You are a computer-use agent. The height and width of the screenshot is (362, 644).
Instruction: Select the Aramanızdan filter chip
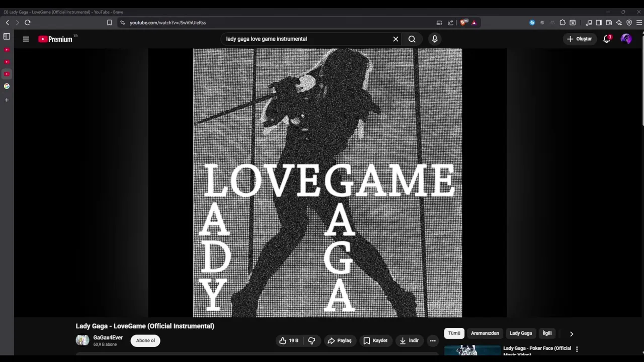tap(485, 333)
